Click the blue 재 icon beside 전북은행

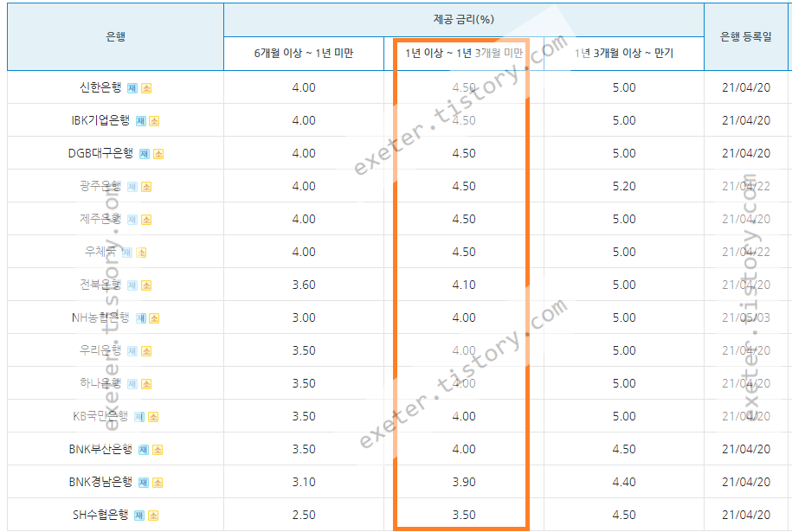coord(132,285)
